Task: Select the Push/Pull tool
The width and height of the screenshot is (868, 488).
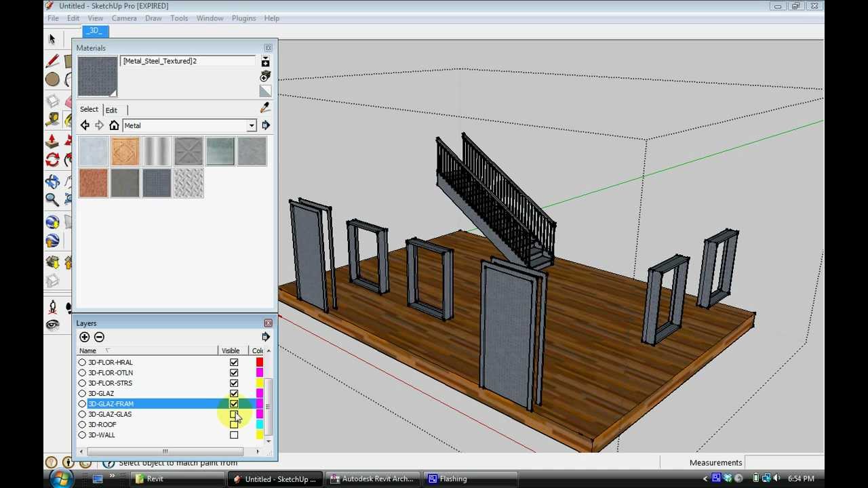Action: [x=52, y=142]
